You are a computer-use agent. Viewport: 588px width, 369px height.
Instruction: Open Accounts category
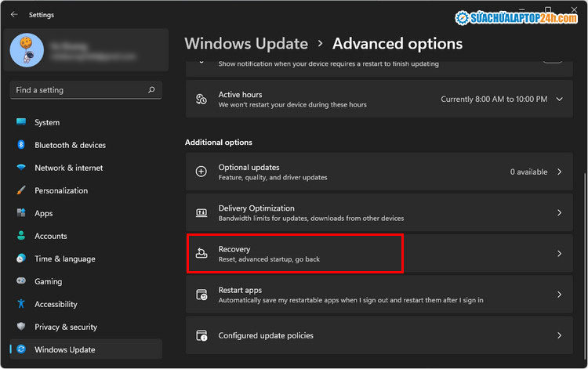click(x=86, y=236)
